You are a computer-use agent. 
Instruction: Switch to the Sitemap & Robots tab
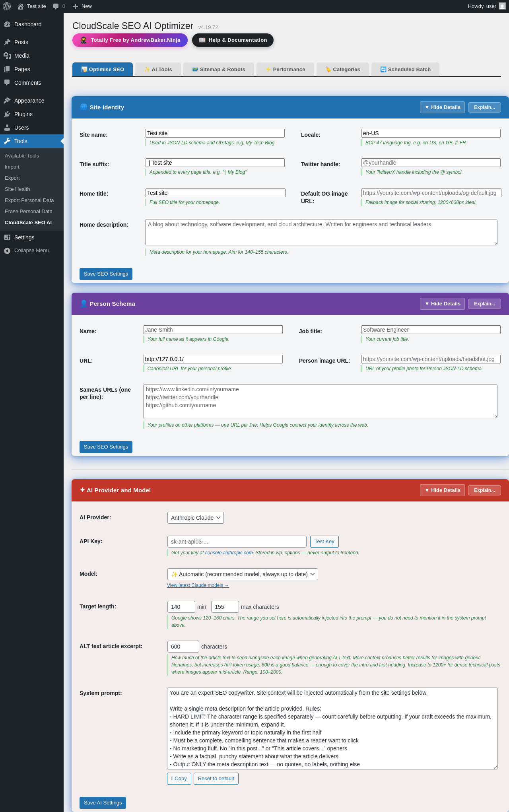tap(219, 70)
